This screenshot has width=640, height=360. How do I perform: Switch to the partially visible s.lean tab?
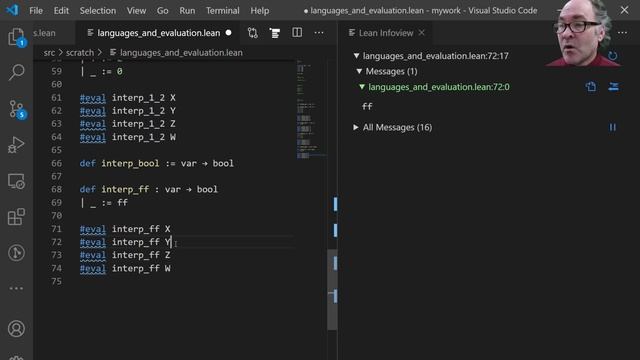coord(54,33)
